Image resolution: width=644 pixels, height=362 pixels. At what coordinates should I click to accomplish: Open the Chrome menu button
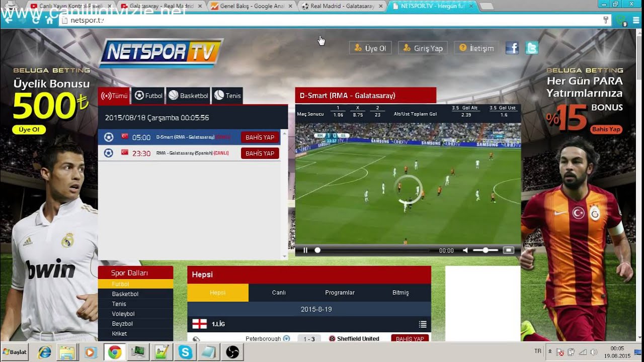point(637,20)
